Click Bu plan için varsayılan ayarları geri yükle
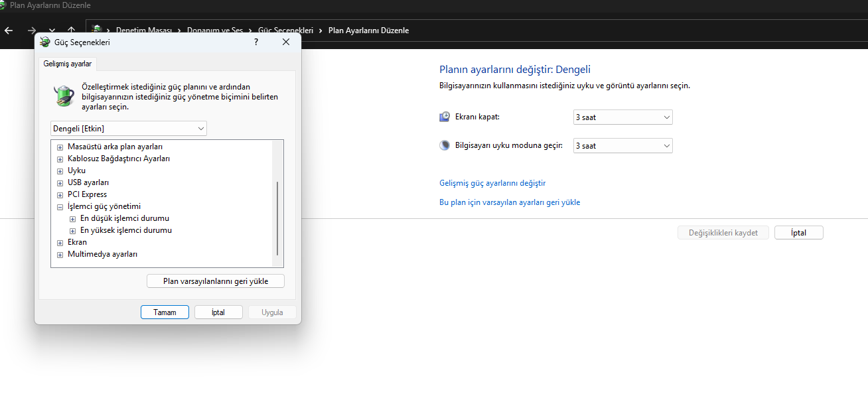The width and height of the screenshot is (868, 402). (x=510, y=202)
